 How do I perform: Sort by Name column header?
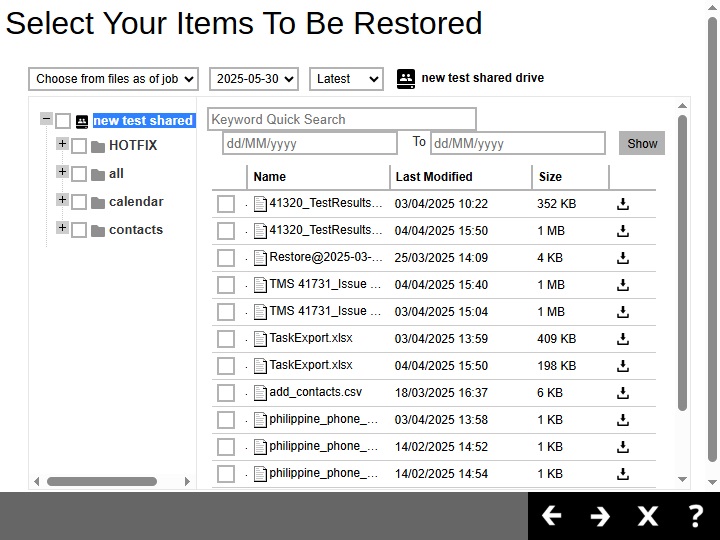[318, 177]
